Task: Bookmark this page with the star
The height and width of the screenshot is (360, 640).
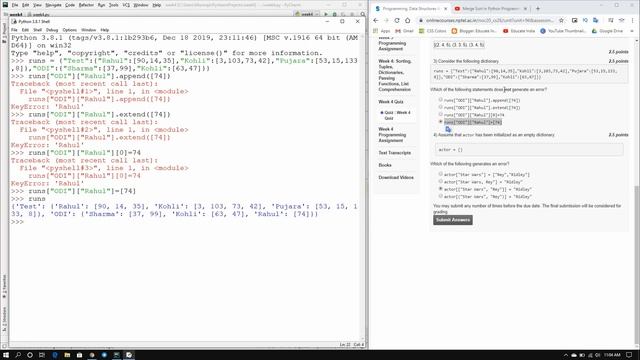Action: [561, 20]
